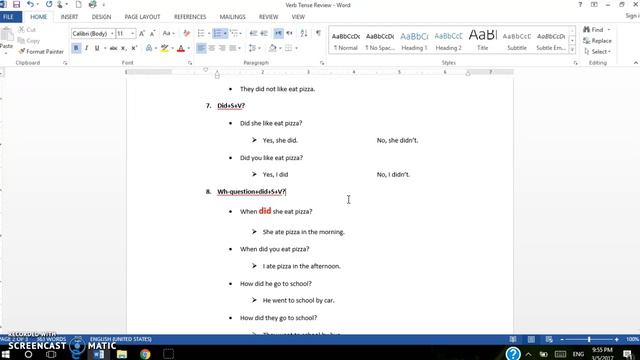The image size is (640, 360).
Task: Open the Windows Start menu
Action: 5,354
